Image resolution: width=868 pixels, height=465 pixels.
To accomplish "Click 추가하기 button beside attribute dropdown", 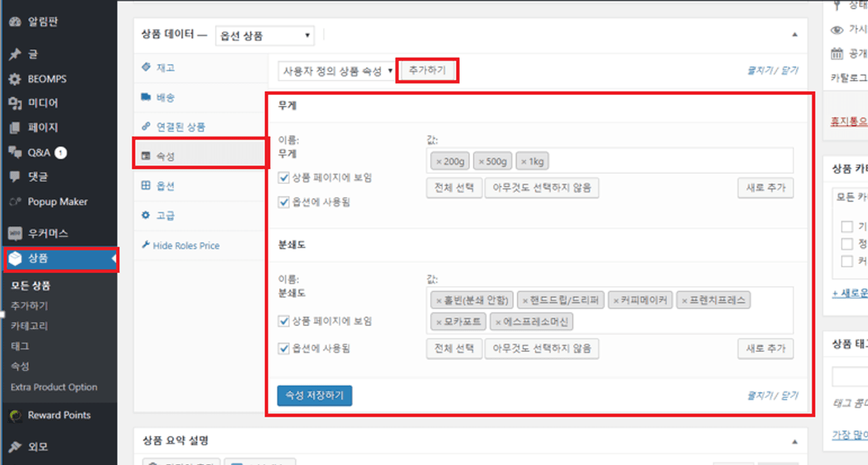I will [427, 71].
